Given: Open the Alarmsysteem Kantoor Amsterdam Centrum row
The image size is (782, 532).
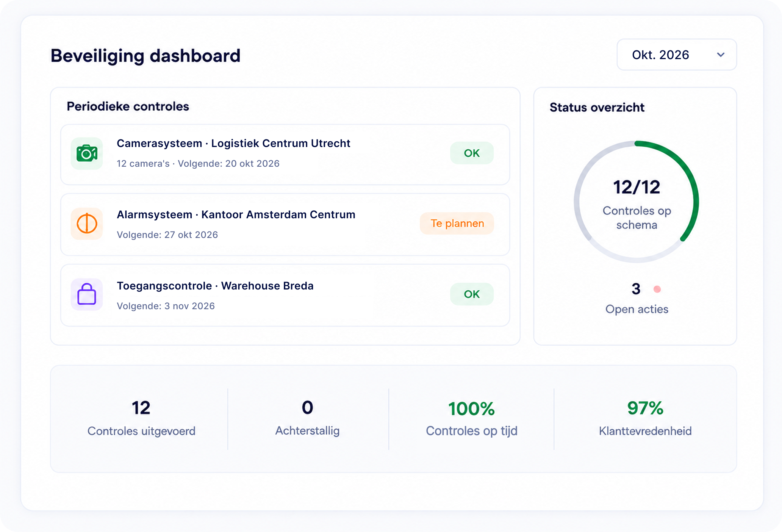Looking at the screenshot, I should click(x=285, y=225).
